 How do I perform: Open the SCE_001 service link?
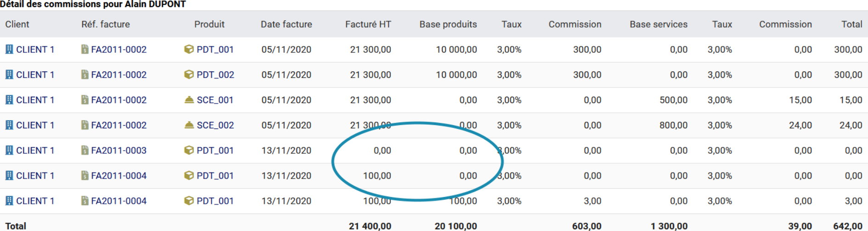pyautogui.click(x=215, y=100)
